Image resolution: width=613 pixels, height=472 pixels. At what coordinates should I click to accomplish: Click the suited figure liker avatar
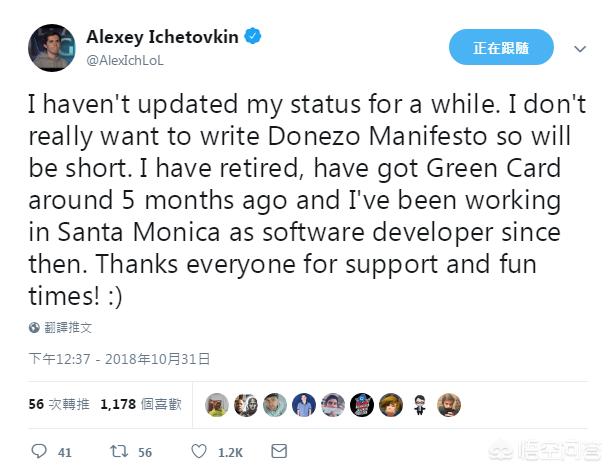point(420,405)
